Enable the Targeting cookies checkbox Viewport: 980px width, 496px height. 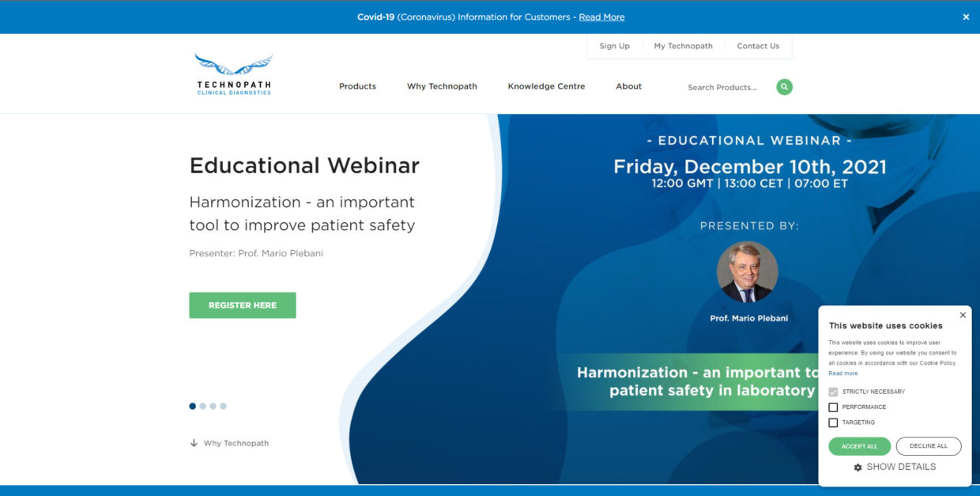[x=833, y=422]
